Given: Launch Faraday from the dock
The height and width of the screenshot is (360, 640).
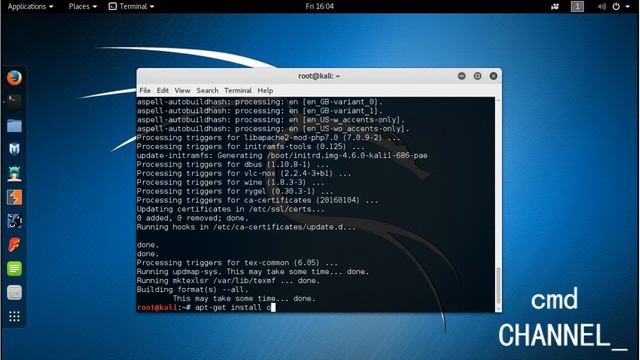Looking at the screenshot, I should (x=14, y=245).
